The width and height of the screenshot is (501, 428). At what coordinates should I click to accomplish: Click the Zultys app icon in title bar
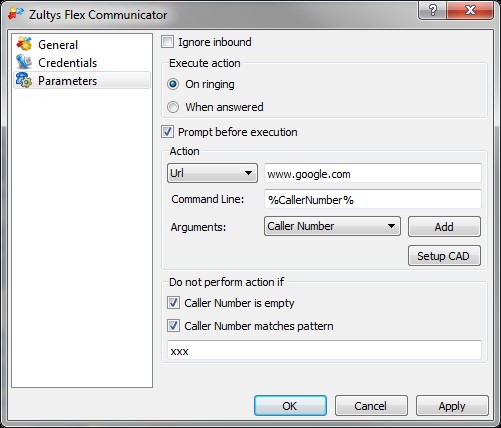pyautogui.click(x=16, y=14)
